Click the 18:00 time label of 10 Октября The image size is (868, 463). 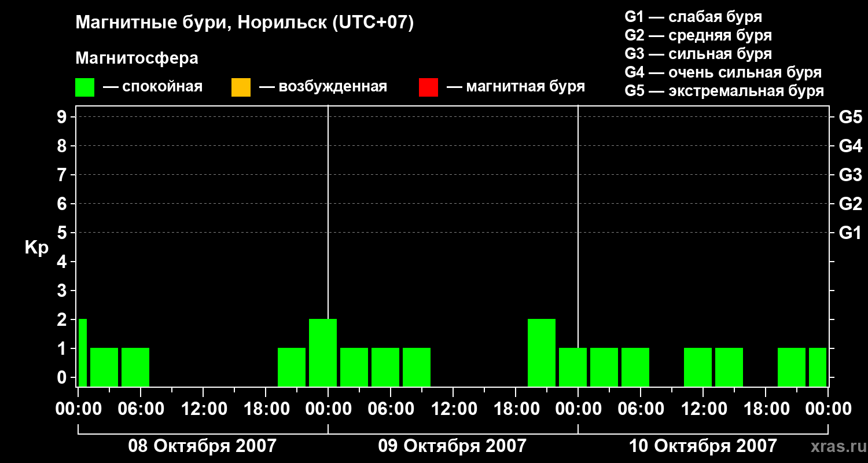coord(766,409)
